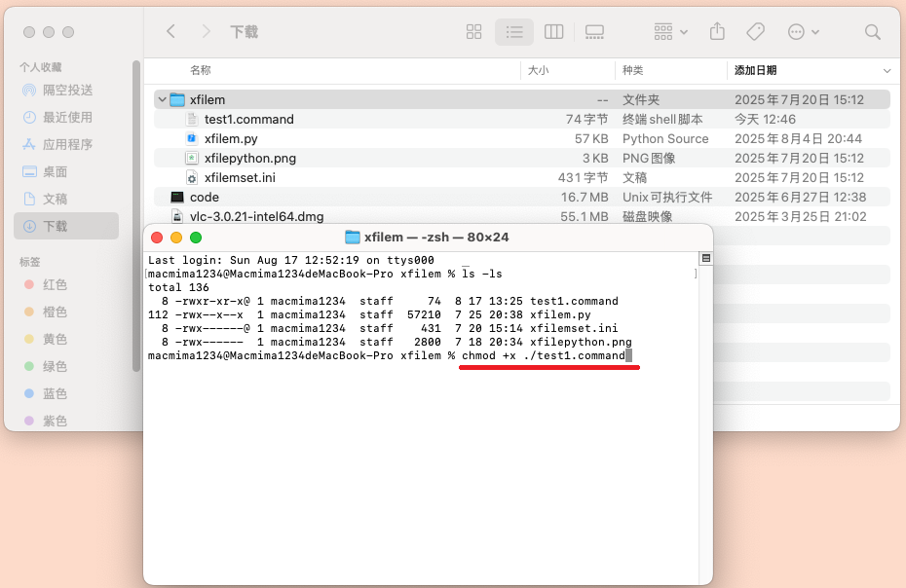
Task: Select the test1.command file
Action: pyautogui.click(x=248, y=119)
